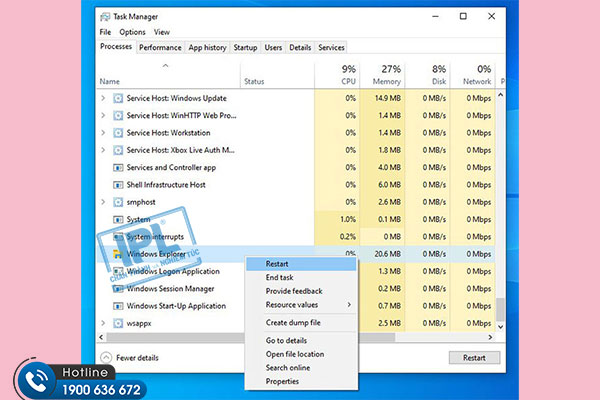Sort by the Network column header
Image resolution: width=600 pixels, height=400 pixels.
[473, 75]
